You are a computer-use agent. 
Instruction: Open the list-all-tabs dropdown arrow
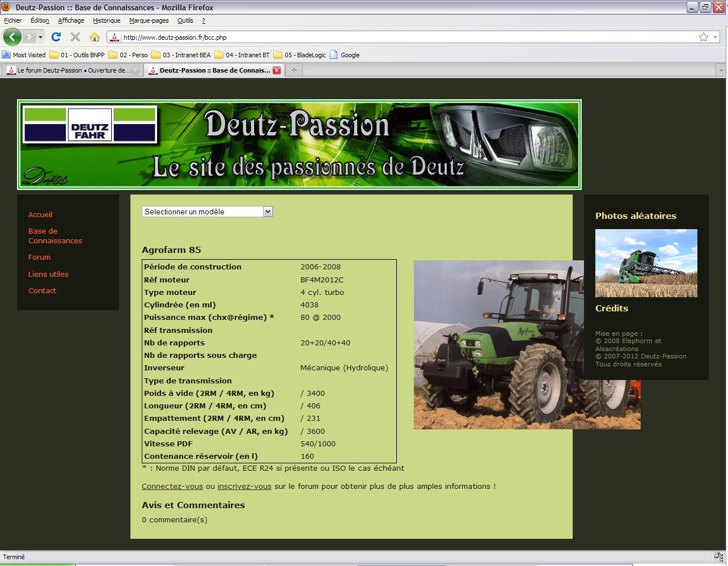721,70
